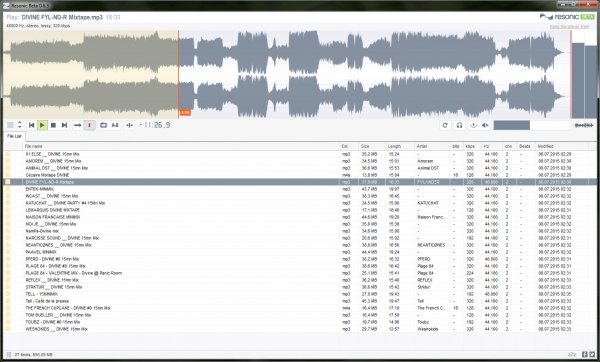Click the status bar list icon at bottom left
This screenshot has height=362, width=600.
point(9,355)
